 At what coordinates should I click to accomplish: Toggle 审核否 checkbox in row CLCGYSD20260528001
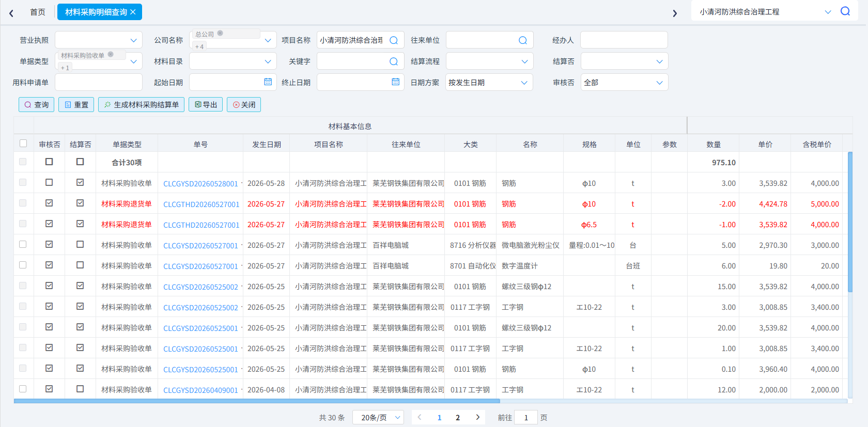pos(49,182)
